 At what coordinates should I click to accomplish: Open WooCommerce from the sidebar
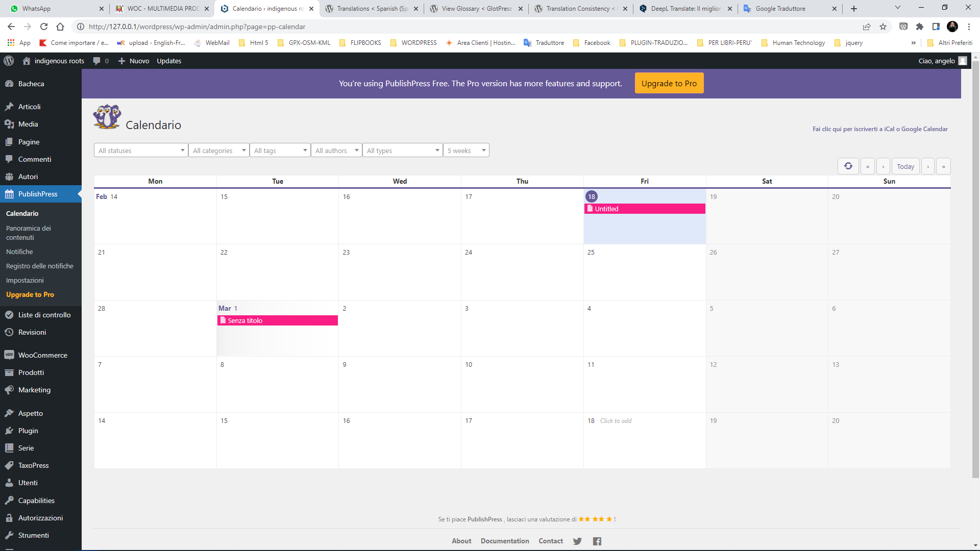[x=42, y=355]
